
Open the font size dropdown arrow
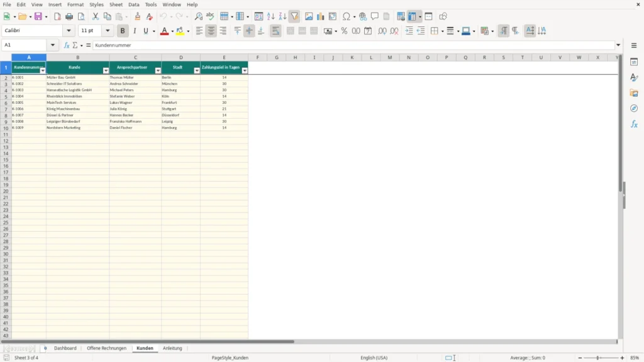coord(108,30)
